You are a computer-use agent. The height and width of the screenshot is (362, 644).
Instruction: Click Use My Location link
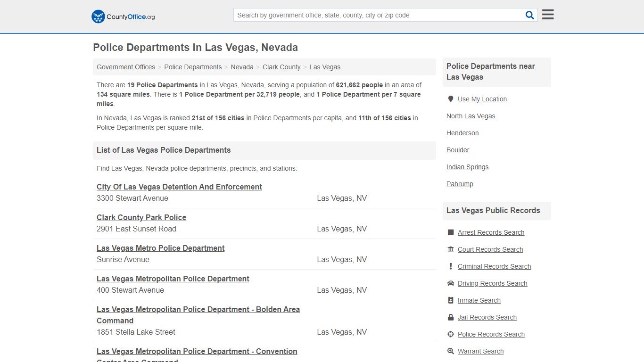click(x=482, y=99)
